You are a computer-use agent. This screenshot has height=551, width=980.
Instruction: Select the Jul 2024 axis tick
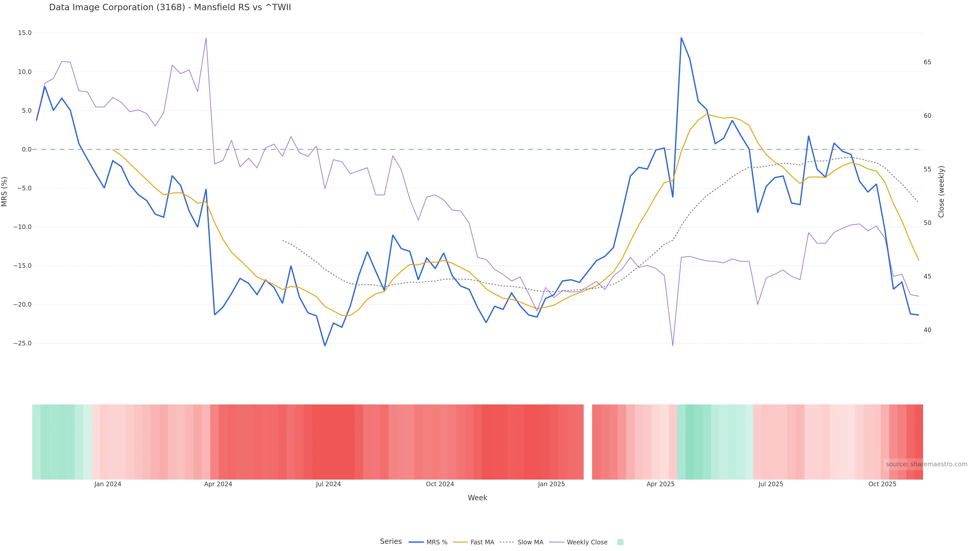click(328, 484)
